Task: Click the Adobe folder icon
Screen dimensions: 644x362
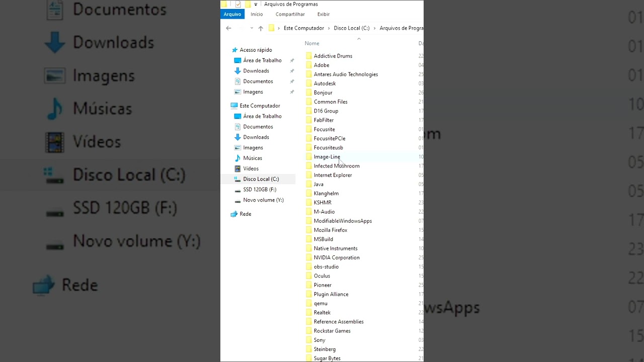Action: tap(309, 65)
